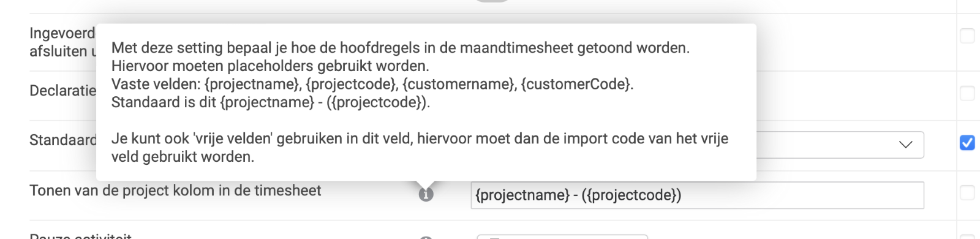Select the Ingevoerd setting label
The width and height of the screenshot is (980, 239).
[x=62, y=33]
